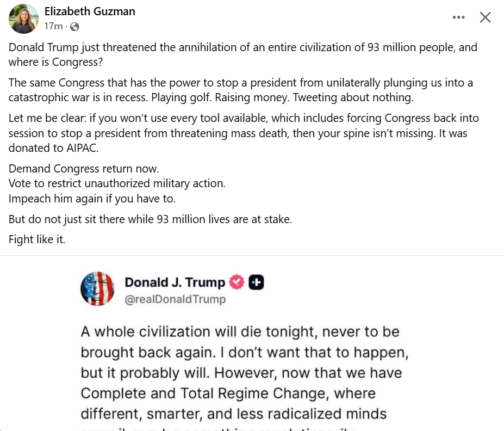Click the closing line "Fight like it."
504x431 pixels.
pyautogui.click(x=37, y=239)
